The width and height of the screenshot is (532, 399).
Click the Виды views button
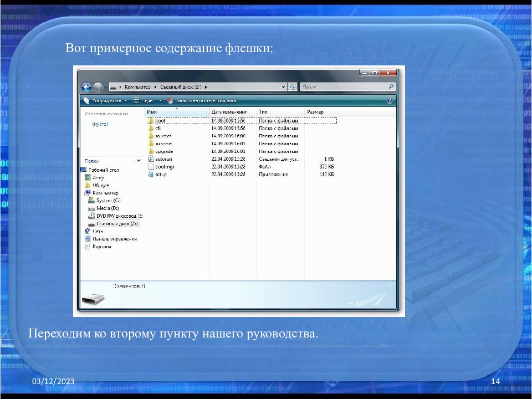point(144,100)
